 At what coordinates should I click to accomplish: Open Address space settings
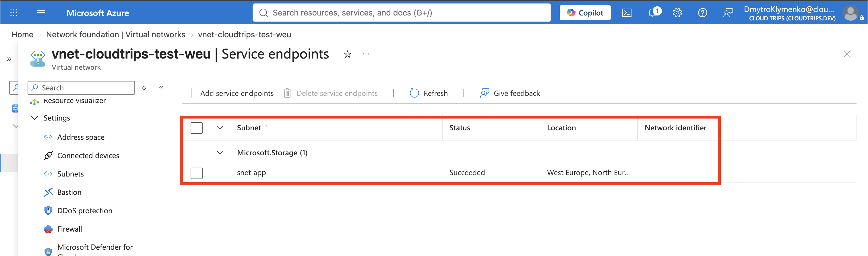pos(81,137)
